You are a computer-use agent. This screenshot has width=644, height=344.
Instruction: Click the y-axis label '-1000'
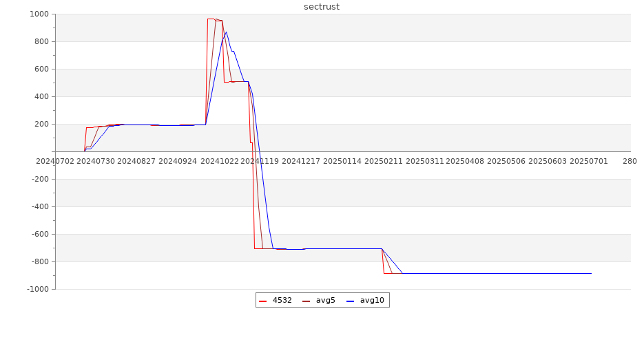(38, 289)
